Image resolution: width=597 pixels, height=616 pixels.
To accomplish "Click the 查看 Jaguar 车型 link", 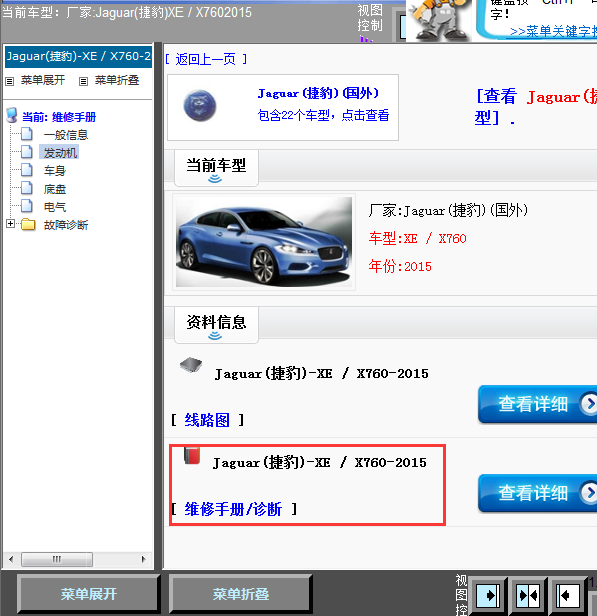I will tap(536, 106).
